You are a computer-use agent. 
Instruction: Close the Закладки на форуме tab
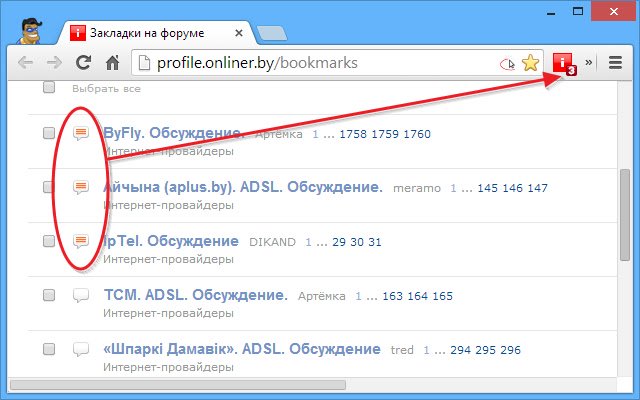click(x=239, y=33)
